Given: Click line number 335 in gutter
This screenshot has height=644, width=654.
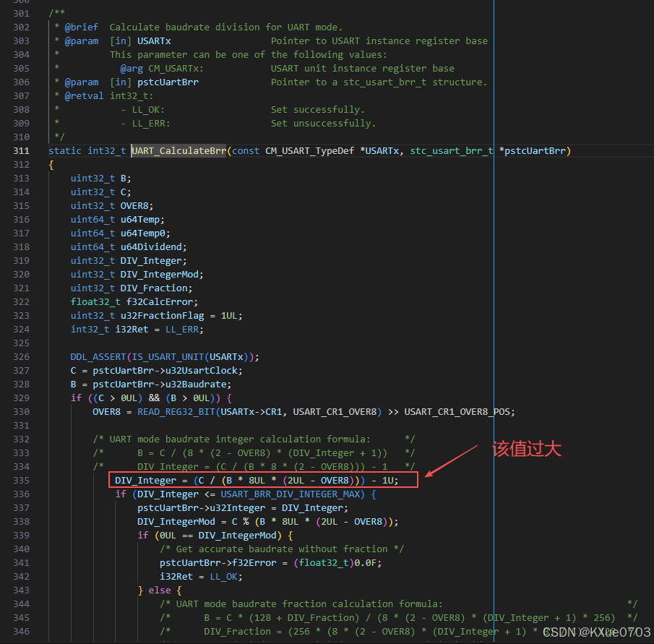Looking at the screenshot, I should tap(21, 481).
